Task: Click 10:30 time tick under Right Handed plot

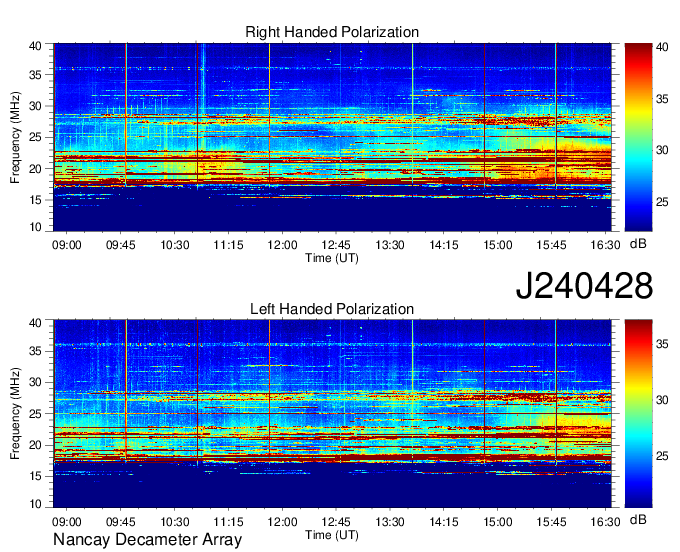Action: point(175,245)
